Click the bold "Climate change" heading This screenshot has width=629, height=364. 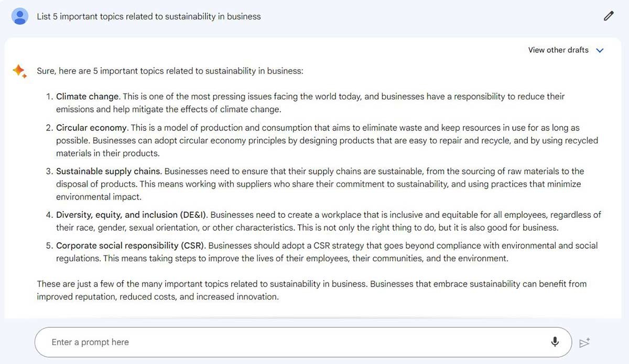88,96
